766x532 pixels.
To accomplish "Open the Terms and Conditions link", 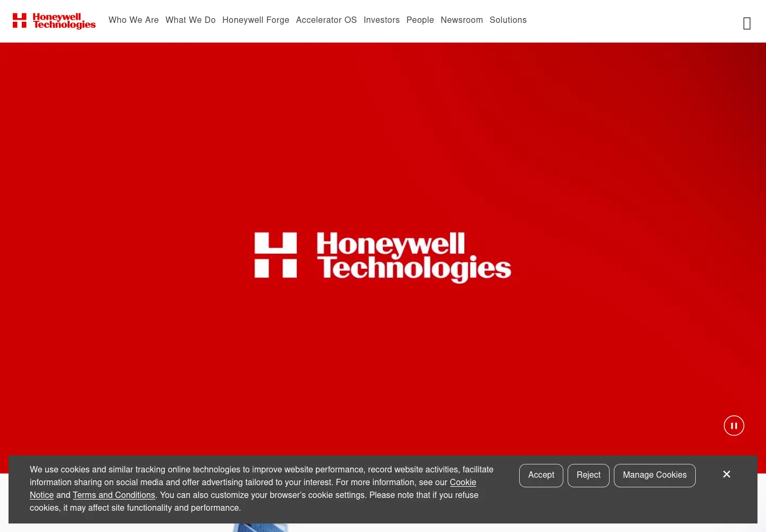I will (x=114, y=495).
